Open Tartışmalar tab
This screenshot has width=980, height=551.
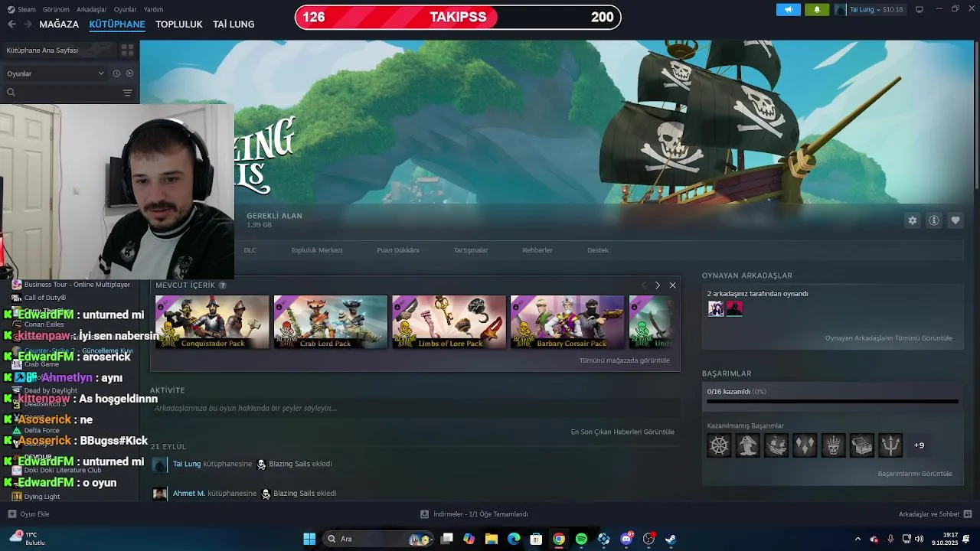tap(471, 250)
